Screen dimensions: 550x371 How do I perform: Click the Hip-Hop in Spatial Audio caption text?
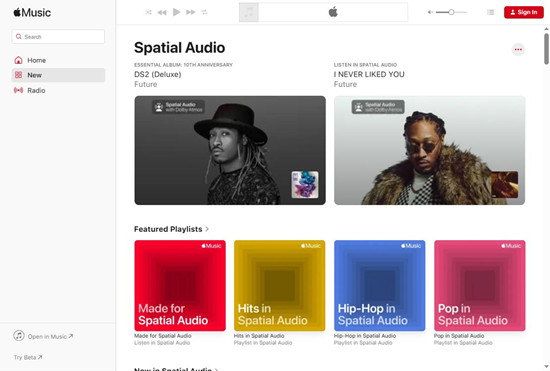click(365, 336)
